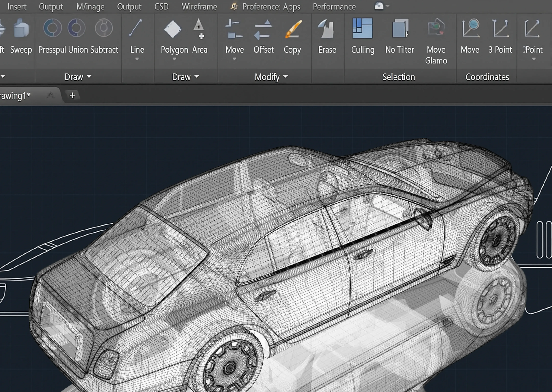Open the Wireframe ribbon tab

[199, 7]
